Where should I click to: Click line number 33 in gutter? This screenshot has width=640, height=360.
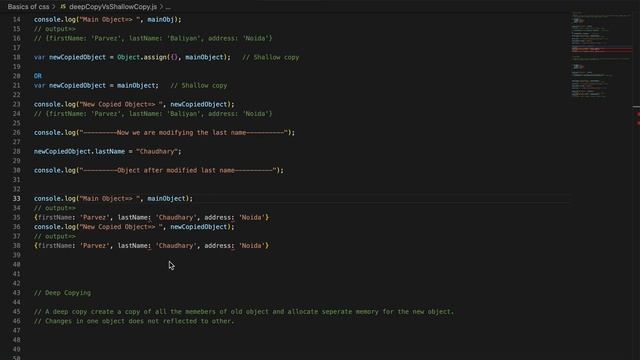click(x=16, y=198)
